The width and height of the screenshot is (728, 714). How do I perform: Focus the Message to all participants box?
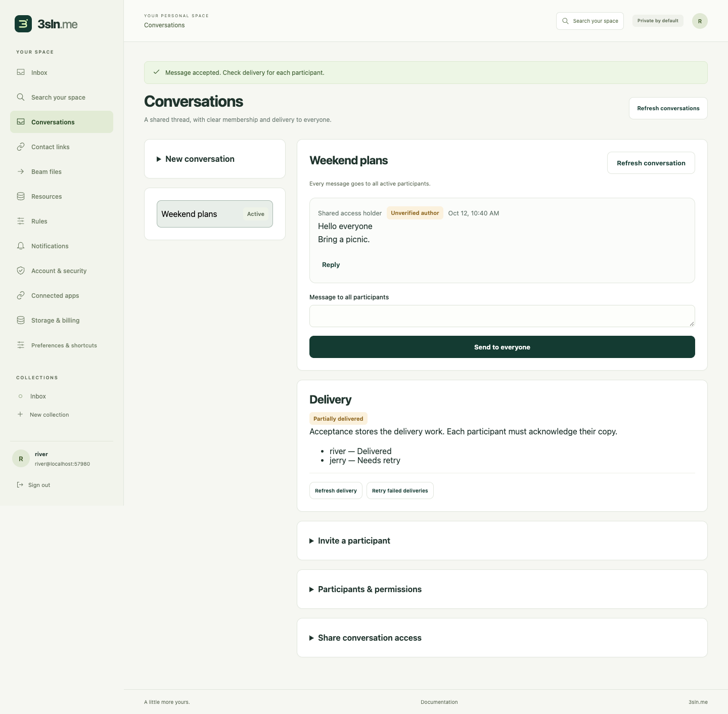click(x=502, y=316)
